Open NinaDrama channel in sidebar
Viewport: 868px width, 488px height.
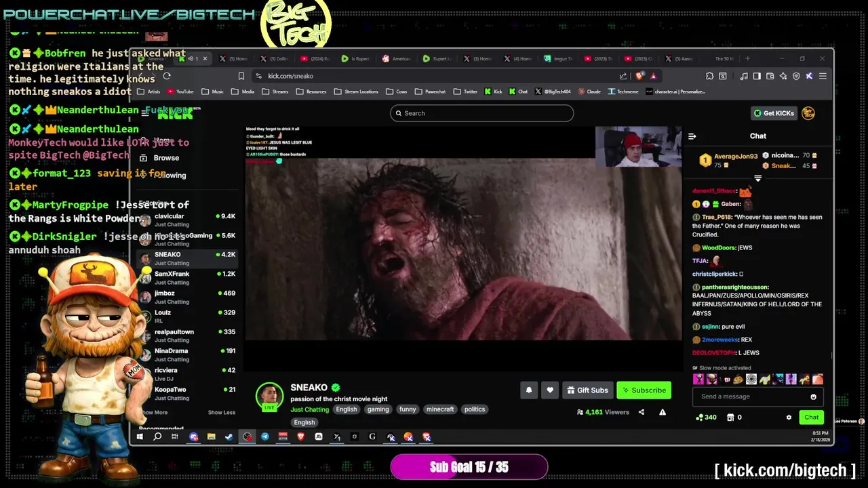tap(188, 354)
